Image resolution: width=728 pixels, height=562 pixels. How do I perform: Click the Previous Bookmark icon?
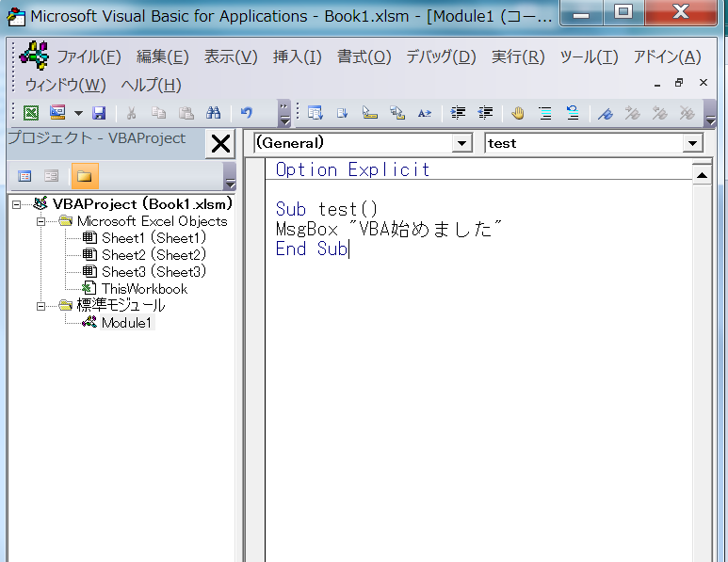[x=660, y=113]
